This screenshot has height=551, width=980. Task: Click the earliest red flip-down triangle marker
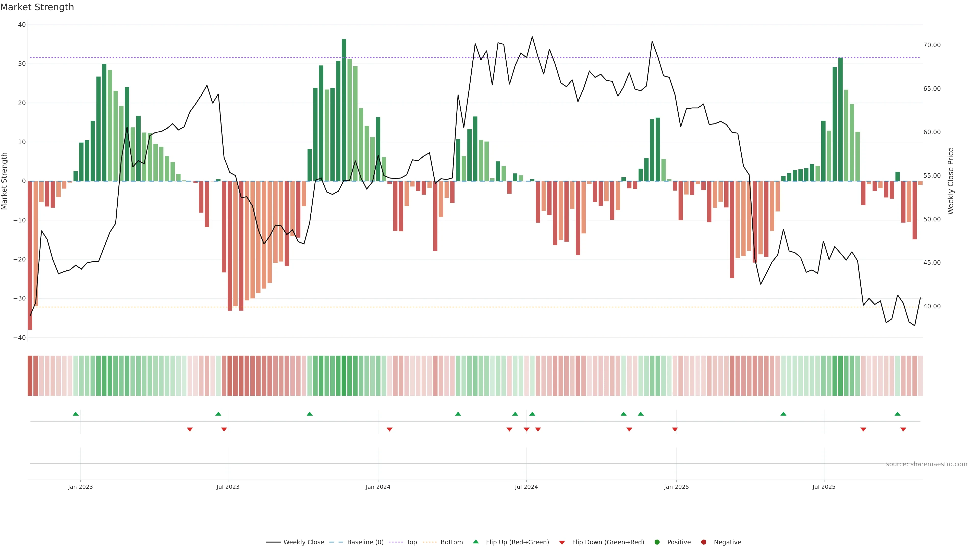coord(190,429)
